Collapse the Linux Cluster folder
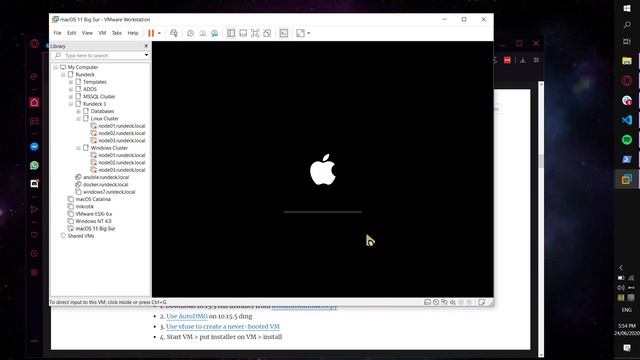The height and width of the screenshot is (360, 640). [x=78, y=119]
